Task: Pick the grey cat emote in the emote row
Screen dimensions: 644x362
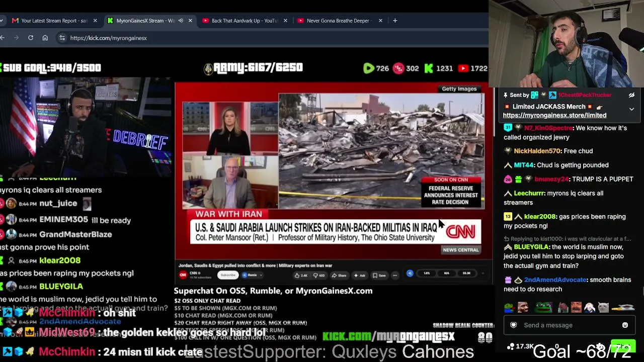Action: click(x=603, y=307)
